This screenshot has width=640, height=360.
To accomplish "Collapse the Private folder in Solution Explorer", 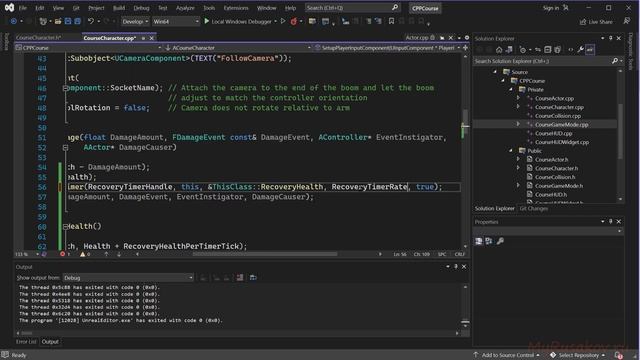I will pyautogui.click(x=511, y=89).
